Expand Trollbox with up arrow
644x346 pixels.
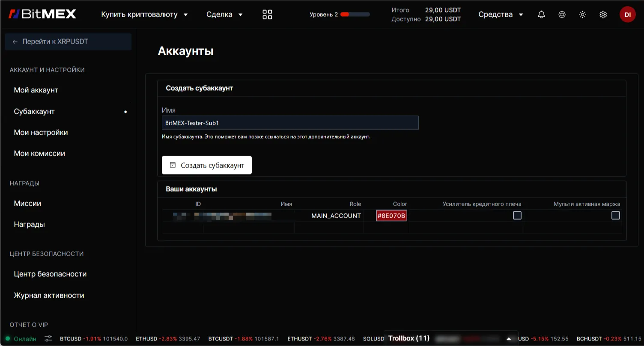point(509,339)
